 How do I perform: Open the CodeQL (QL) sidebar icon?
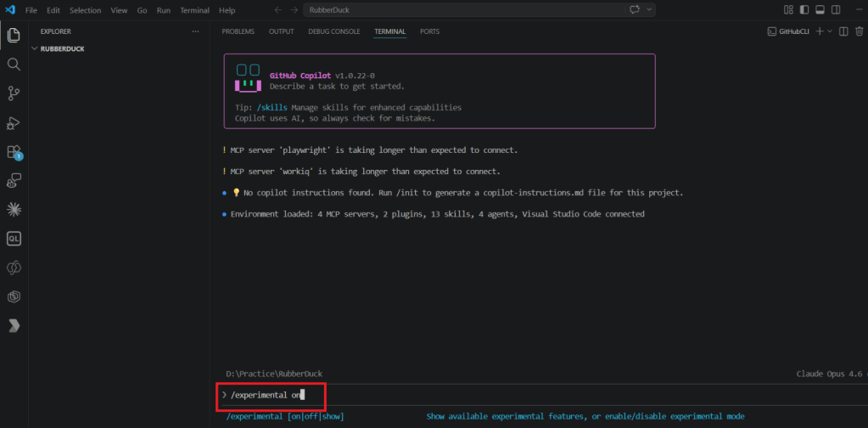(x=14, y=239)
